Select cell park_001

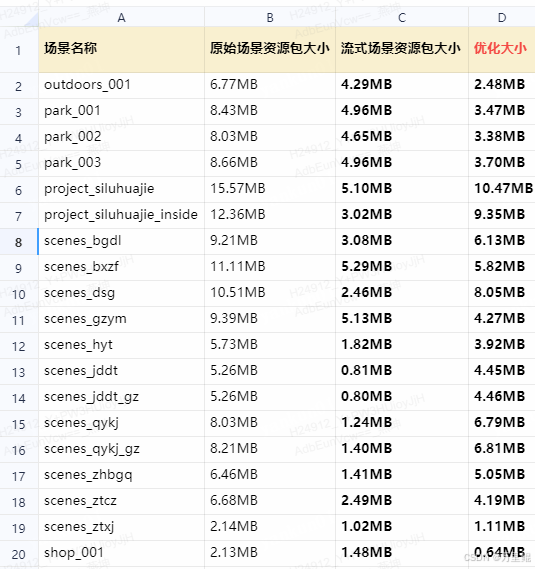121,111
